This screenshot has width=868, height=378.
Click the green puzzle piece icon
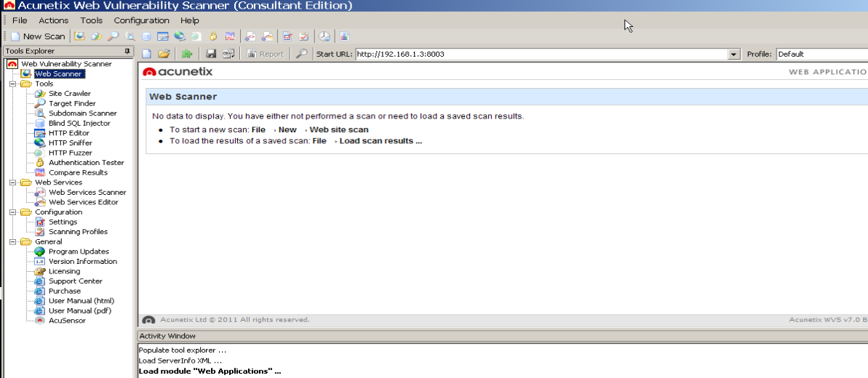point(186,54)
